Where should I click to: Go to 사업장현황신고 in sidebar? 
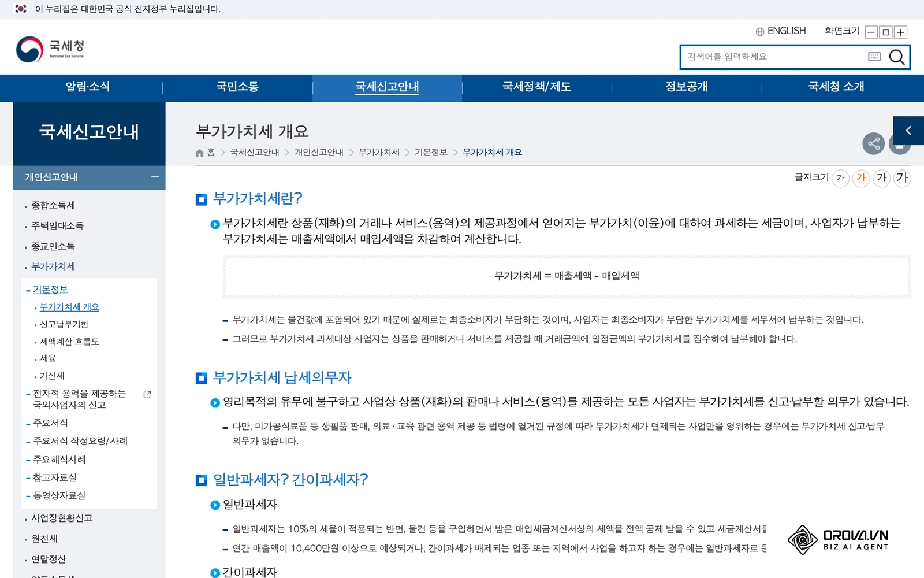click(62, 518)
